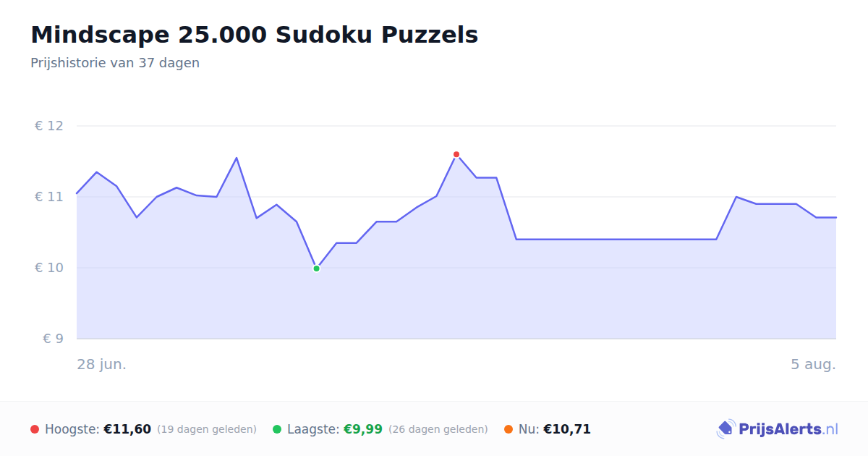
Task: Open the PrijsAlerts.nl brand link
Action: click(778, 429)
